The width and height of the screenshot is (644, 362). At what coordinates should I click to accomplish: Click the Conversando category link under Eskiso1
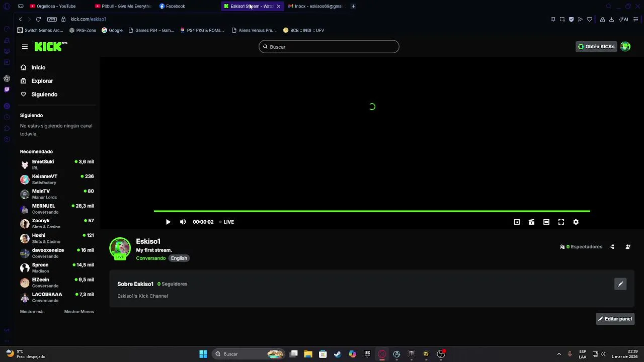click(x=150, y=258)
